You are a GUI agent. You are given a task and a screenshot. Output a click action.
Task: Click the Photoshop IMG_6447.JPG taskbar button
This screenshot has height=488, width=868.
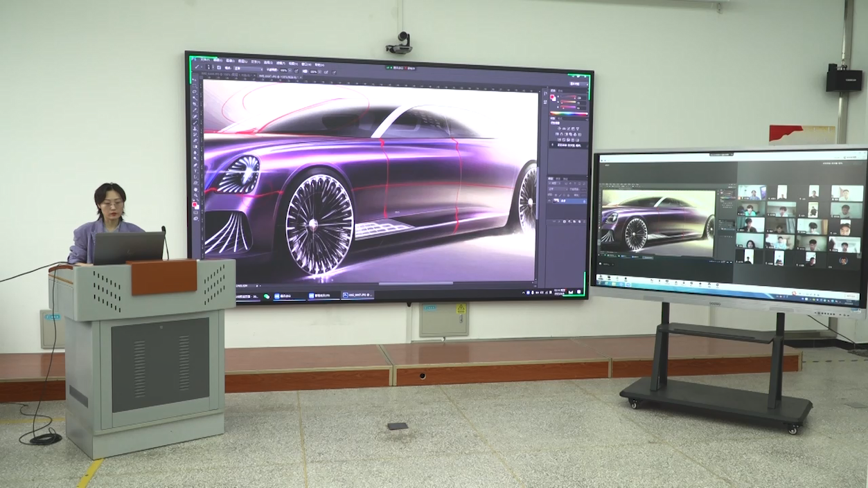click(x=357, y=296)
